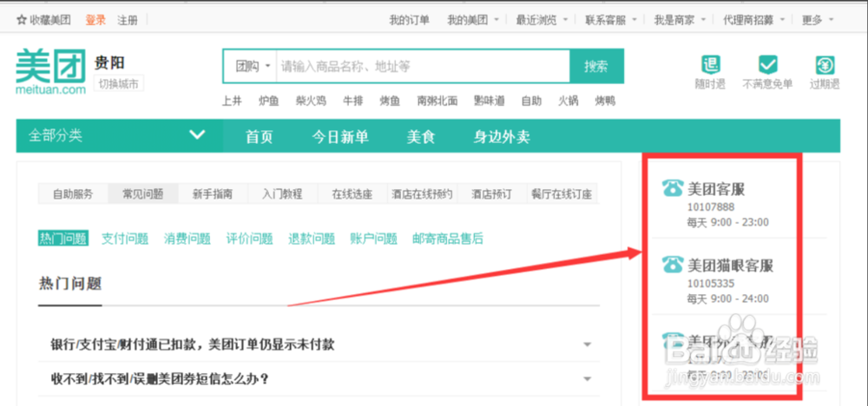Select hot keyword 牛排
Image resolution: width=868 pixels, height=406 pixels.
click(352, 101)
